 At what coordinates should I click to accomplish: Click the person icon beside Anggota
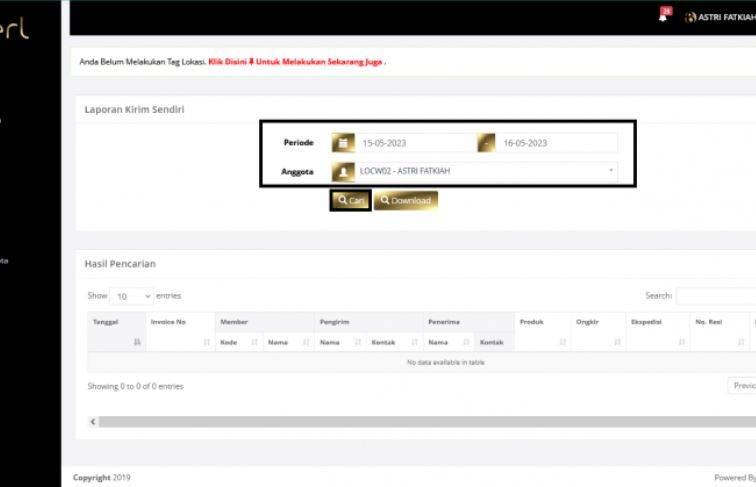[343, 172]
